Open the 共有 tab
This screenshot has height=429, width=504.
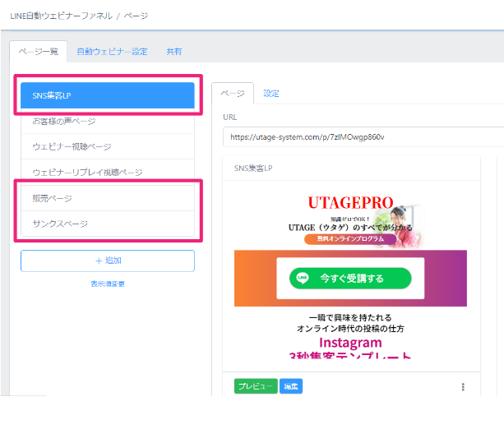(x=174, y=52)
